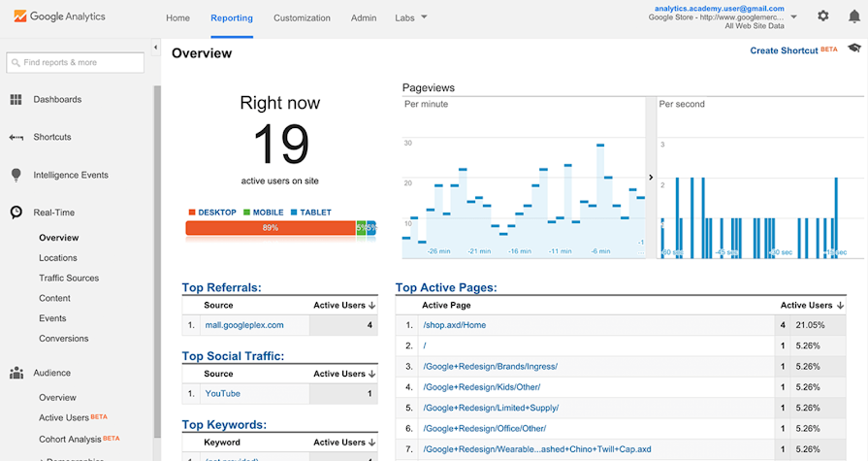Open Real-Time Conversions report

pyautogui.click(x=64, y=339)
